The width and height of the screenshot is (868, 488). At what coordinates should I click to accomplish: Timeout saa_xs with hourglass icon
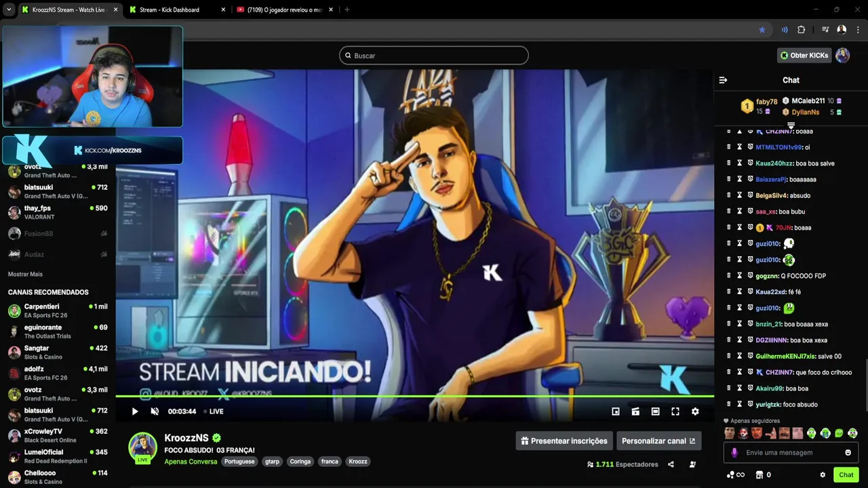click(740, 211)
